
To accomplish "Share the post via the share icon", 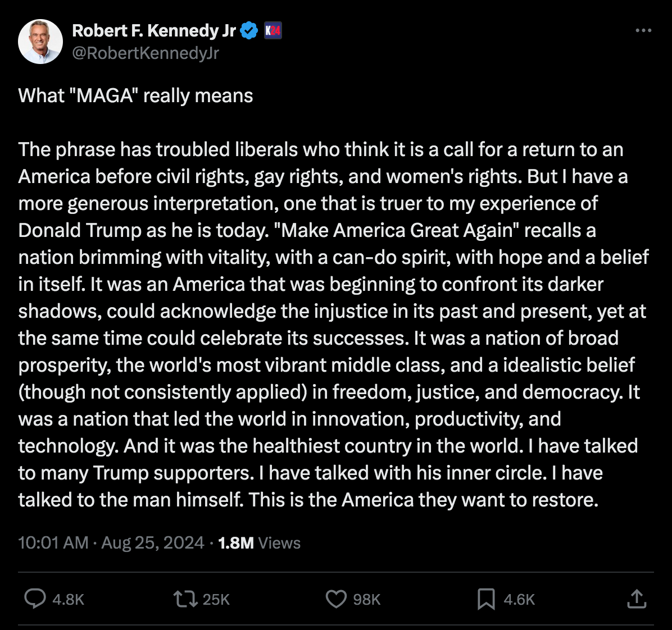I will (x=637, y=599).
